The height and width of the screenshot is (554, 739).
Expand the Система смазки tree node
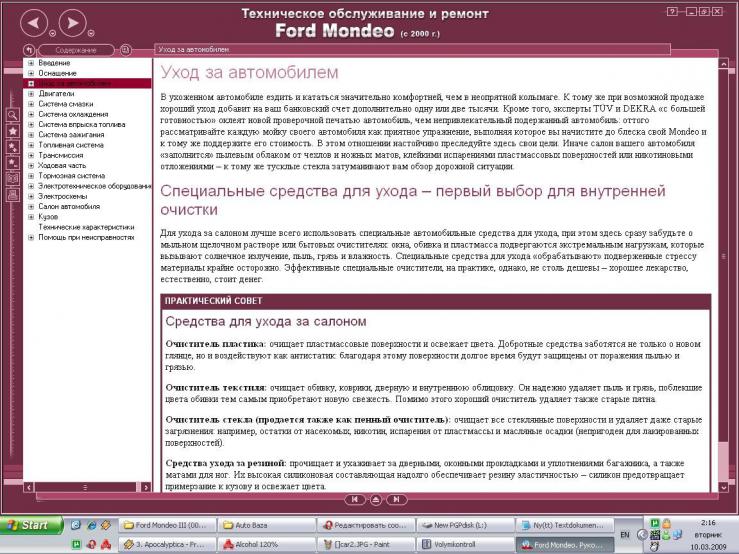pyautogui.click(x=31, y=104)
